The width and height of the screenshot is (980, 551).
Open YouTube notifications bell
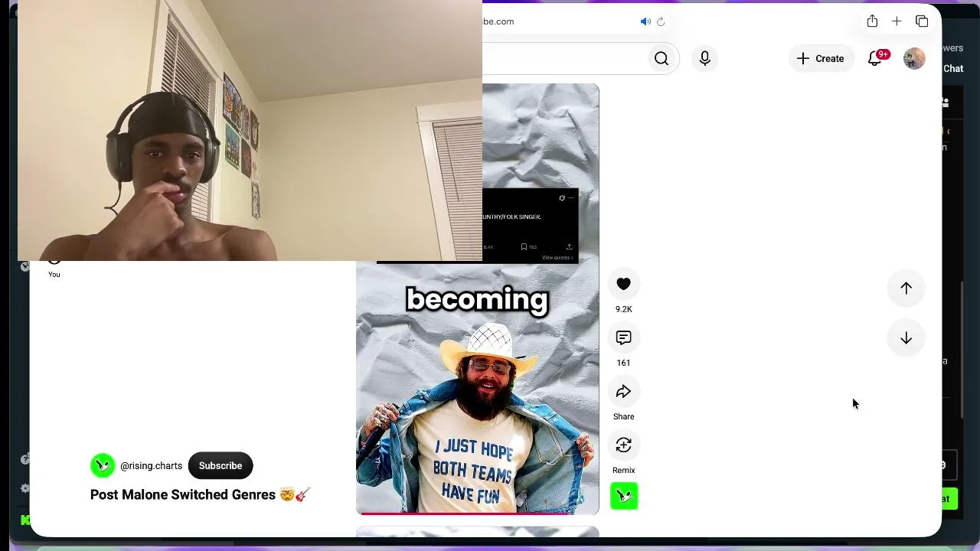pos(874,58)
